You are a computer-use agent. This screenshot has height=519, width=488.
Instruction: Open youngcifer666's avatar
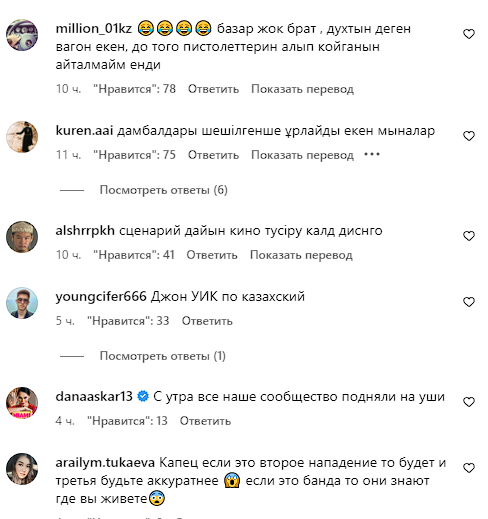pos(22,303)
